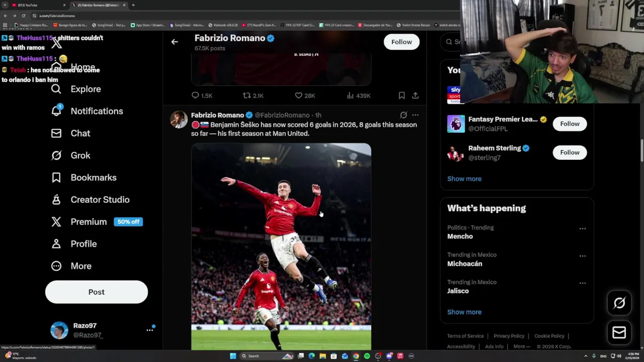Share the top post
Viewport: 644px width, 362px height.
[415, 96]
